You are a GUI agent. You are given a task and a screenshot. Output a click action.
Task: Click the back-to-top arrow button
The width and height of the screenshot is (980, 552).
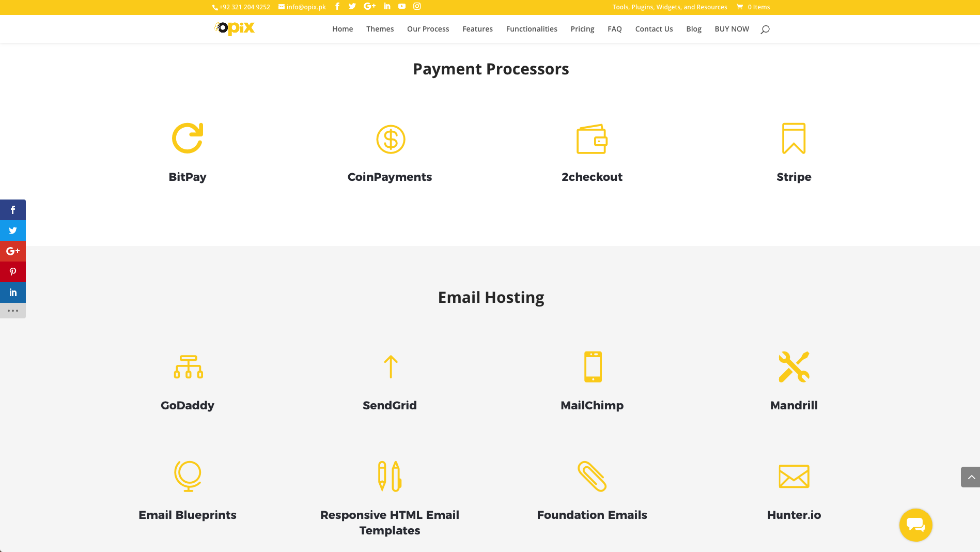pyautogui.click(x=971, y=477)
